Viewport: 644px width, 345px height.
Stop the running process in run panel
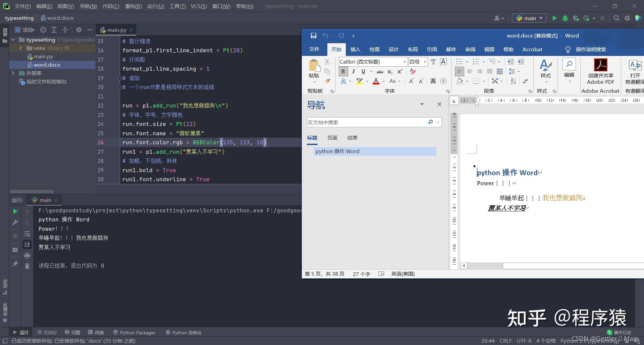click(x=15, y=236)
